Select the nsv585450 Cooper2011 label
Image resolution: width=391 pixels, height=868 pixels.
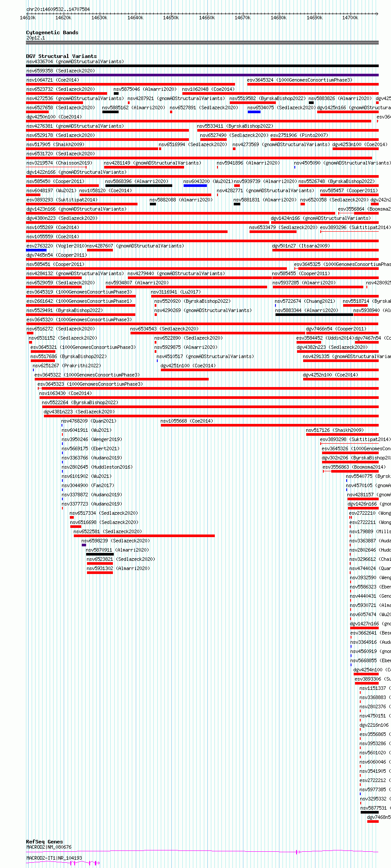55,181
